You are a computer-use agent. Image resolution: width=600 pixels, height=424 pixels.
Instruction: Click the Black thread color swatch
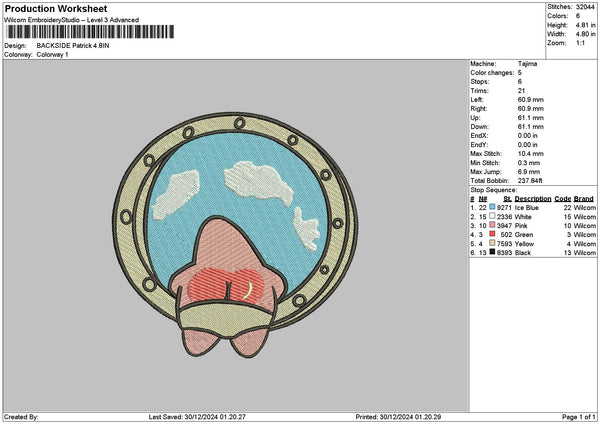[x=492, y=252]
